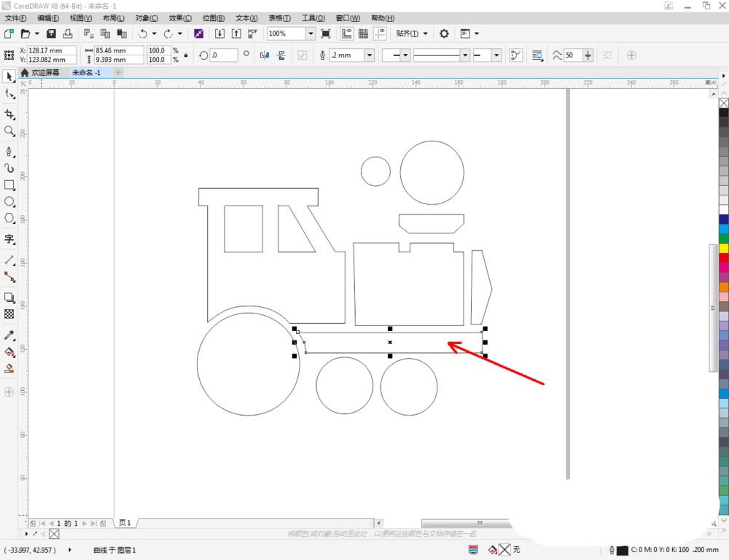Select the Color Eyedropper tool
Screen dimensions: 729x560
tap(9, 335)
